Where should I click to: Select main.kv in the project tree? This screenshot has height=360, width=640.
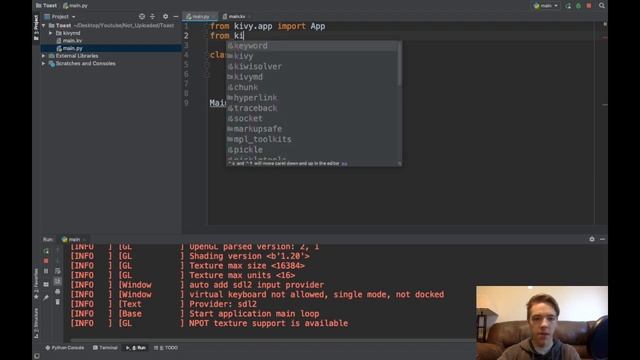(72, 41)
